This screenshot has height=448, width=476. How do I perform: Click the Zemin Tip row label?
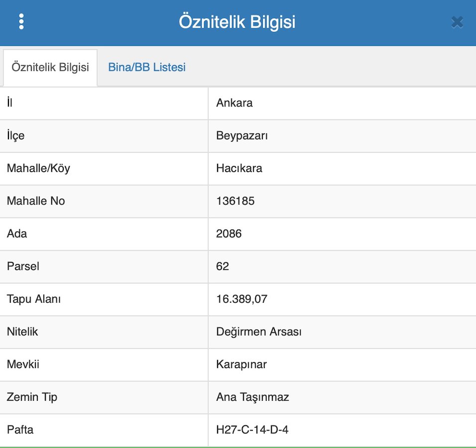click(x=32, y=397)
